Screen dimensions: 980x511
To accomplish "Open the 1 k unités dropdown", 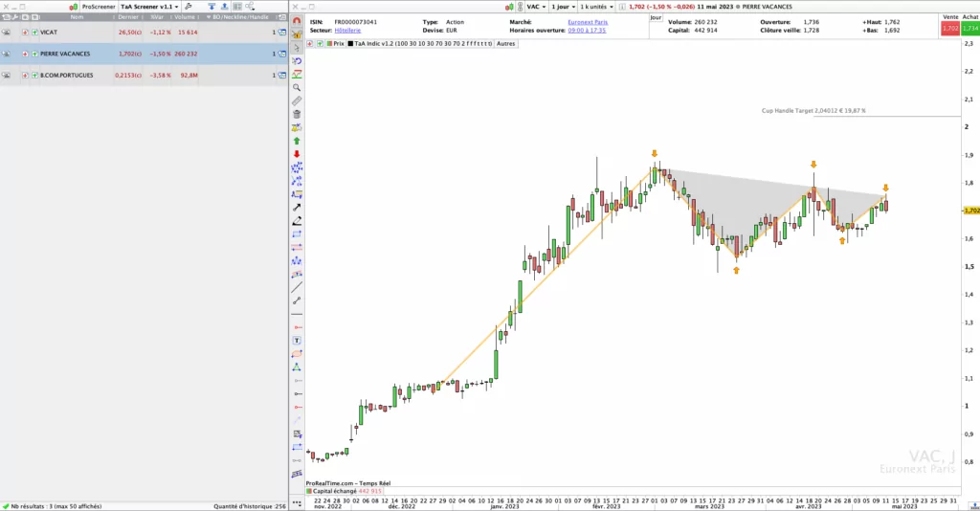I will pyautogui.click(x=598, y=7).
